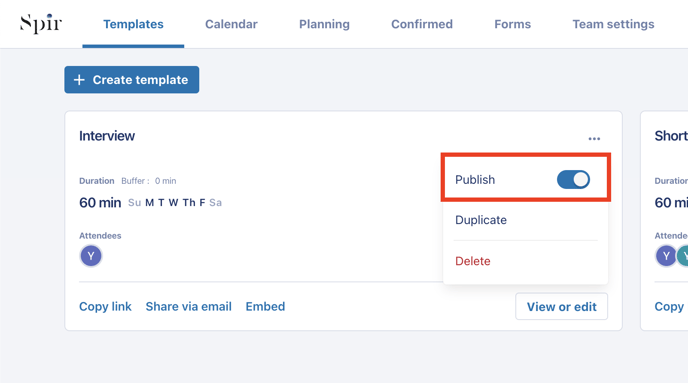Open the three-dots menu on Interview card
Viewport: 688px width, 383px height.
[x=594, y=138]
